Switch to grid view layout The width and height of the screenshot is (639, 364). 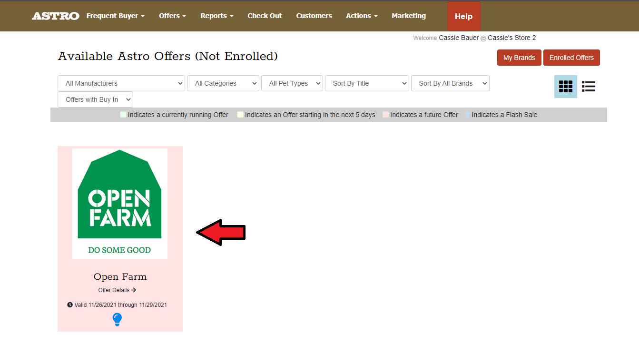(x=565, y=87)
